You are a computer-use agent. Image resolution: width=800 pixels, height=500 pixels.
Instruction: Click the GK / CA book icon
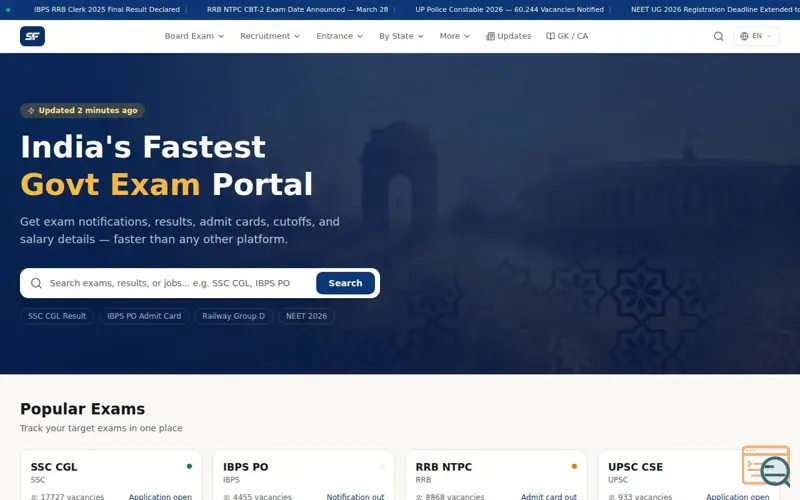pyautogui.click(x=550, y=36)
